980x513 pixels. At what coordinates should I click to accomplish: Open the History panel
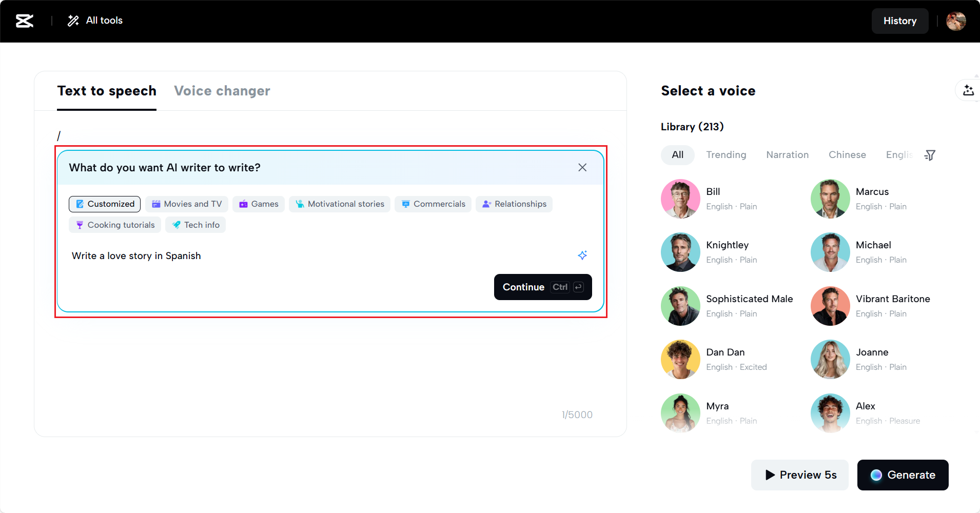click(900, 21)
